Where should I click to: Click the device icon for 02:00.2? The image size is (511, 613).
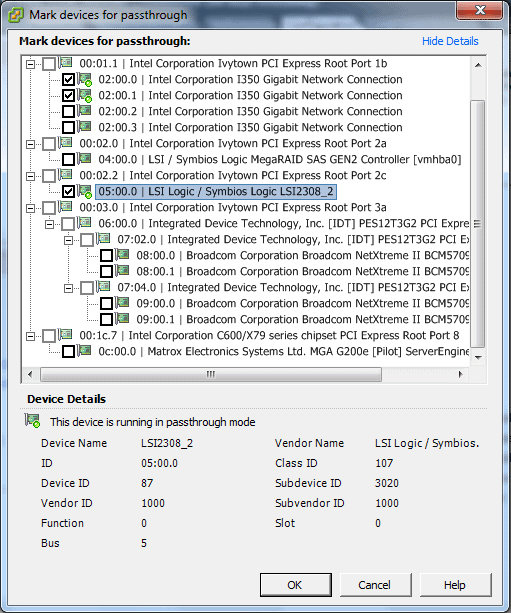click(x=85, y=111)
